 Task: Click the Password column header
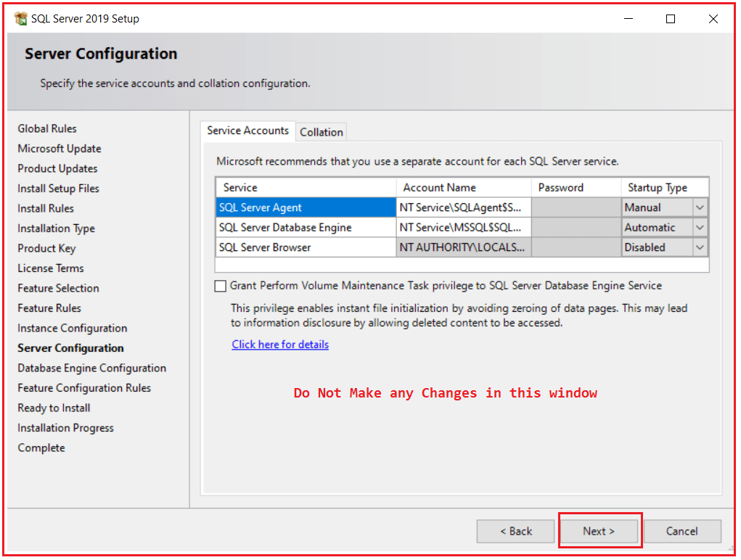576,187
